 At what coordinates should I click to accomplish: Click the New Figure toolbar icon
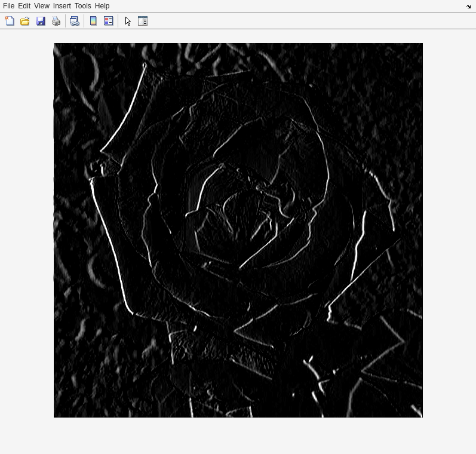coord(10,21)
